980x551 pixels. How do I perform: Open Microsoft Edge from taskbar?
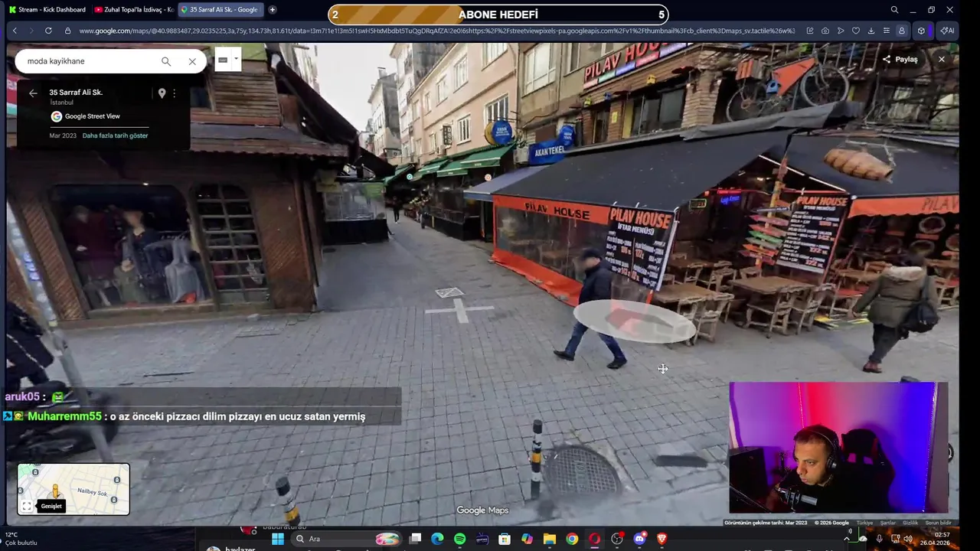[x=437, y=539]
